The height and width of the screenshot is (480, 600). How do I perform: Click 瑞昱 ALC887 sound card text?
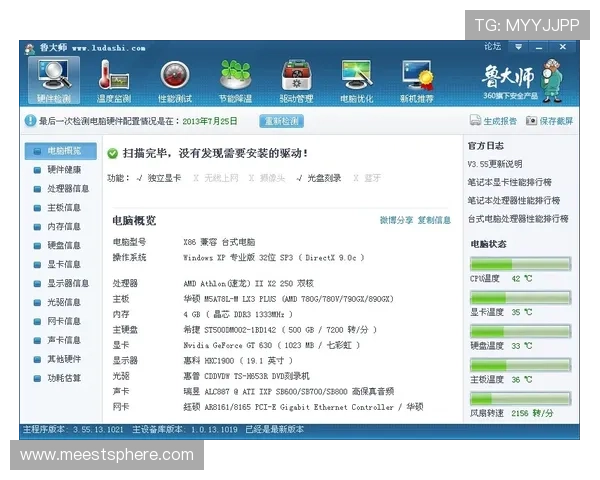click(289, 392)
